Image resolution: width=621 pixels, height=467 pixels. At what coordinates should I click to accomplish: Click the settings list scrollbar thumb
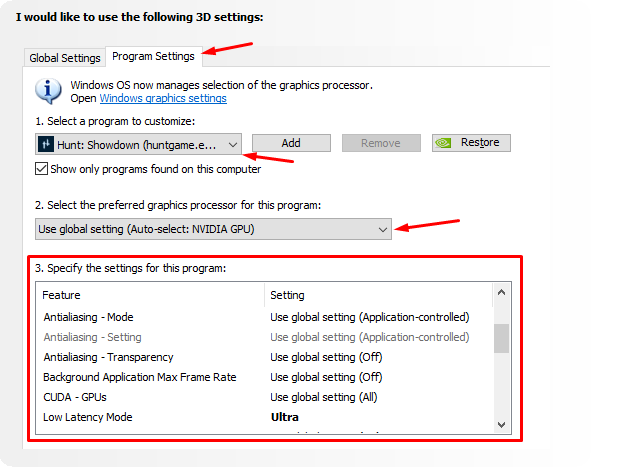(x=501, y=338)
